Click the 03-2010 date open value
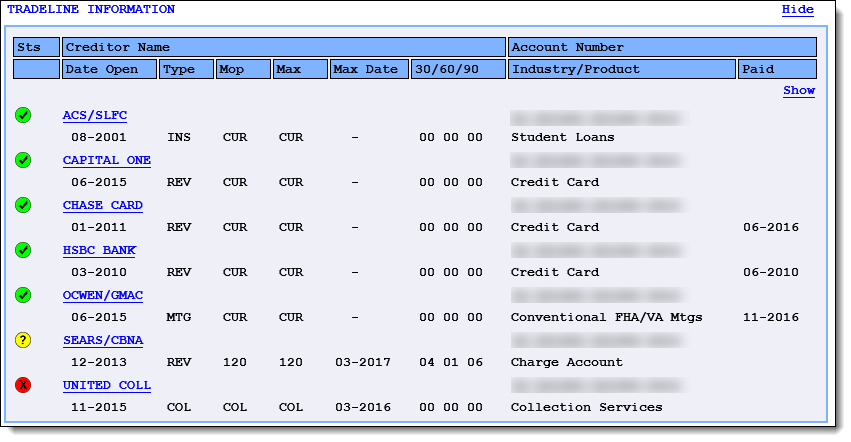 (99, 273)
